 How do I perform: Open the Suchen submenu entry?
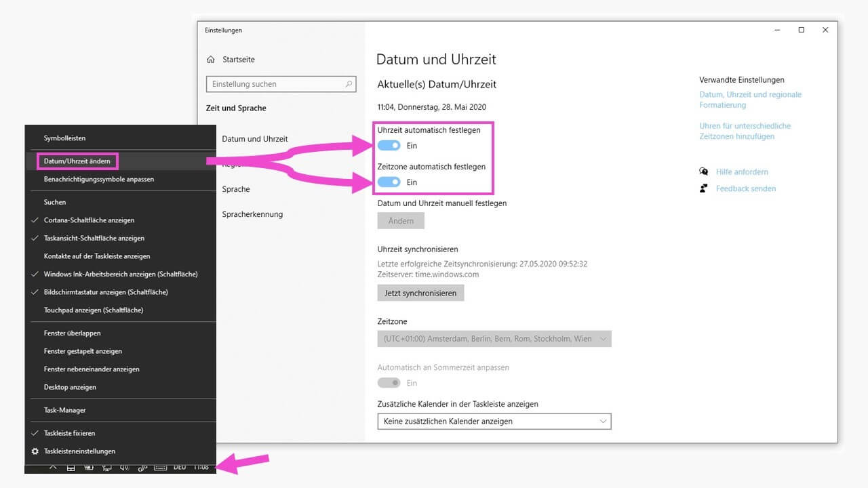[120, 202]
